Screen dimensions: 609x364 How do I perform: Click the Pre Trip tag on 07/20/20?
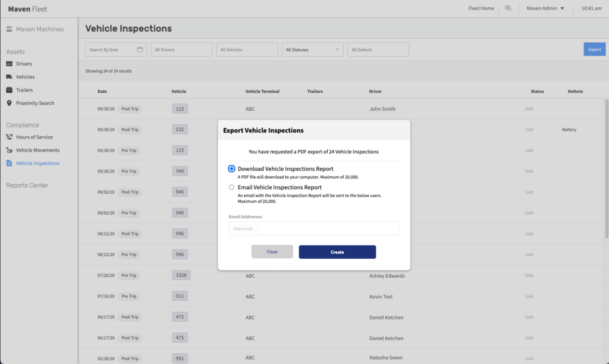(129, 275)
